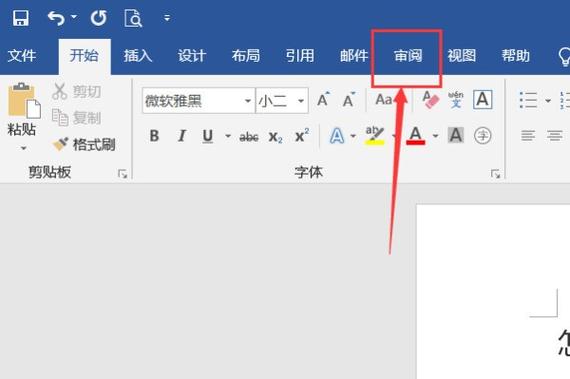Viewport: 570px width, 379px height.
Task: Expand the 粘贴 paste options arrow
Action: [23, 148]
